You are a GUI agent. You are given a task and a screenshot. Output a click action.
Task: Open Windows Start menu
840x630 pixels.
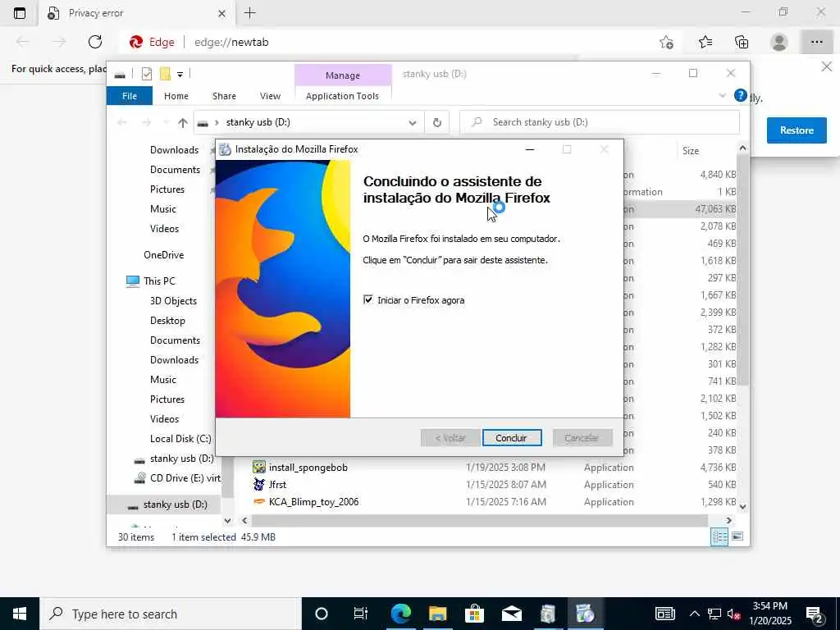click(20, 614)
